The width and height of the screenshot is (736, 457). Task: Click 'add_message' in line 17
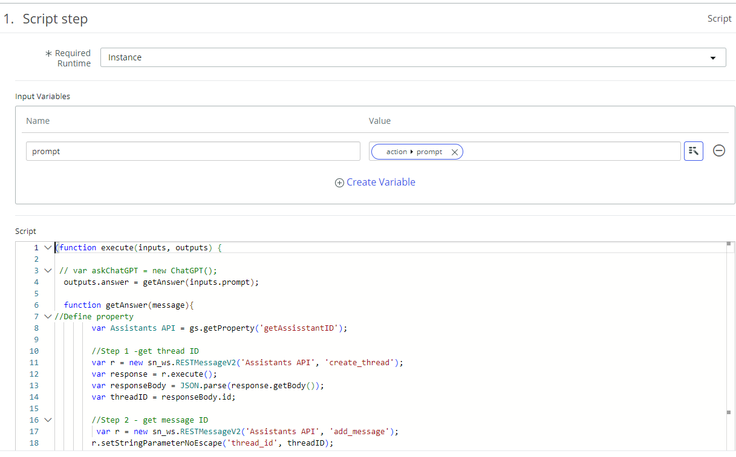(x=359, y=432)
